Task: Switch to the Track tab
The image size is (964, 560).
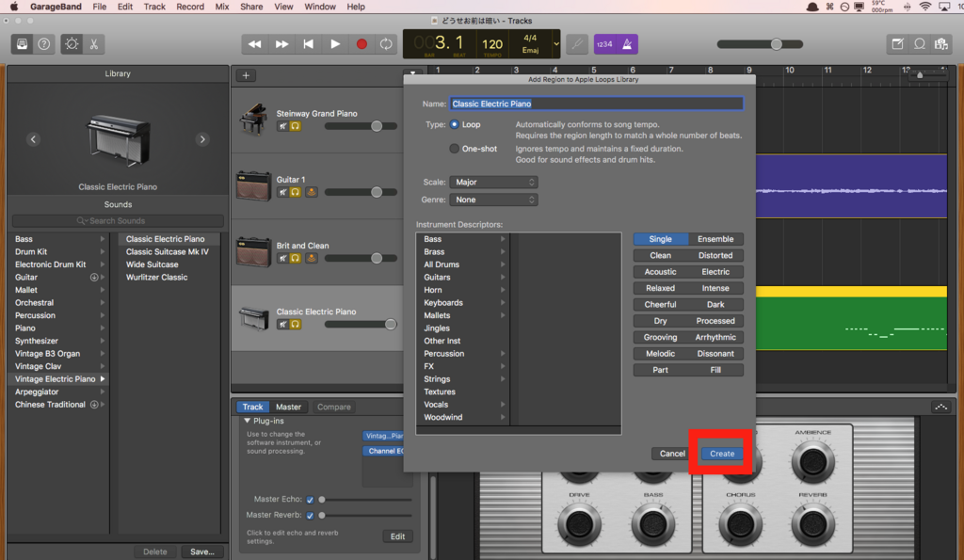Action: click(252, 407)
